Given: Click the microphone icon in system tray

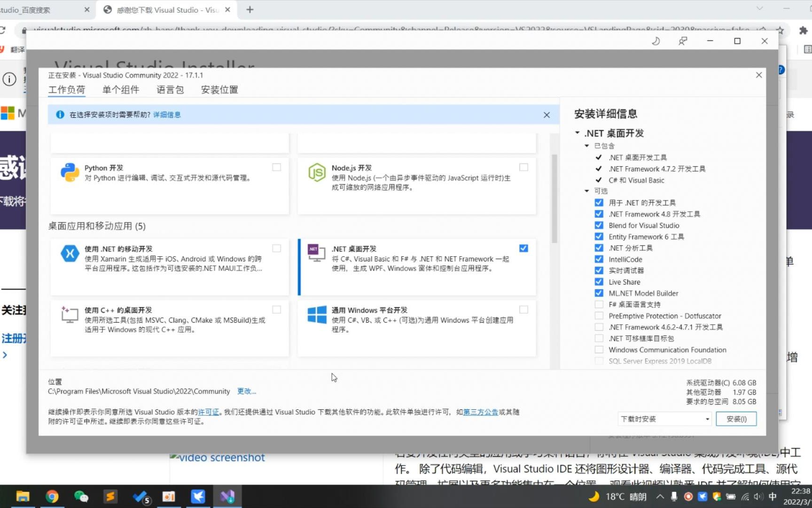Looking at the screenshot, I should point(674,497).
